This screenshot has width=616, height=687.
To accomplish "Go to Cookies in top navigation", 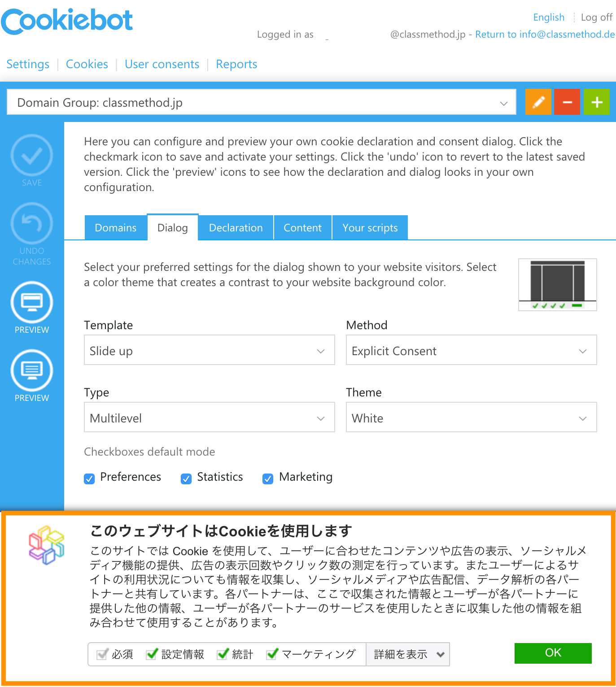I will pyautogui.click(x=87, y=64).
